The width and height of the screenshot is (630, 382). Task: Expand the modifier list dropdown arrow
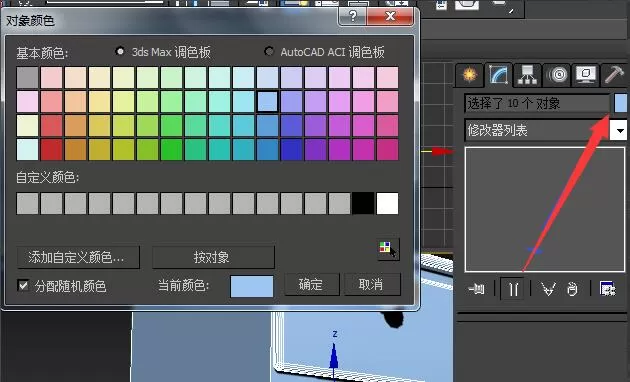(x=618, y=131)
